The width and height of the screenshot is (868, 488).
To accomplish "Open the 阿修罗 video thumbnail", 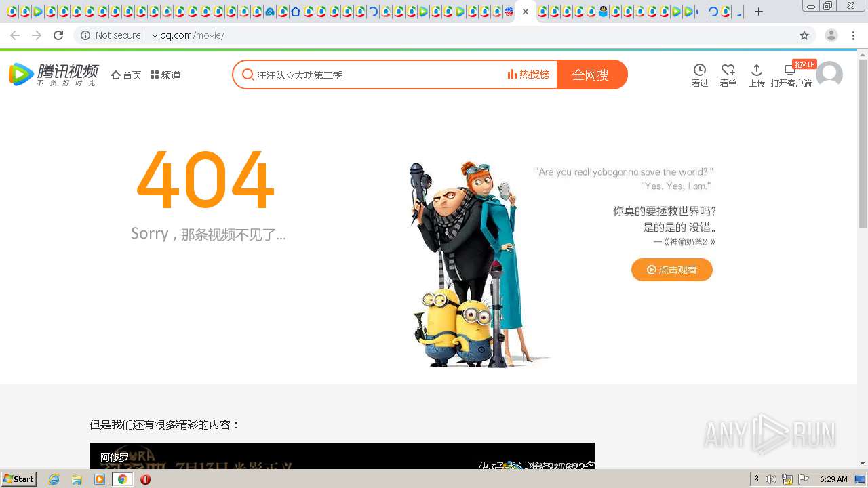I will pos(342,455).
